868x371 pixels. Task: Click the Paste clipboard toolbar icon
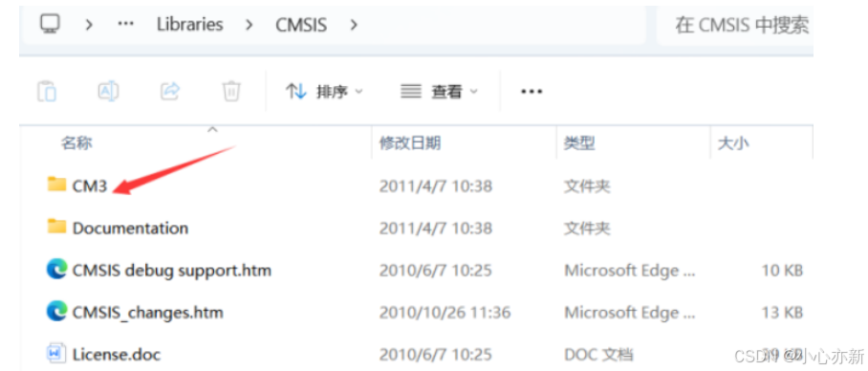47,91
